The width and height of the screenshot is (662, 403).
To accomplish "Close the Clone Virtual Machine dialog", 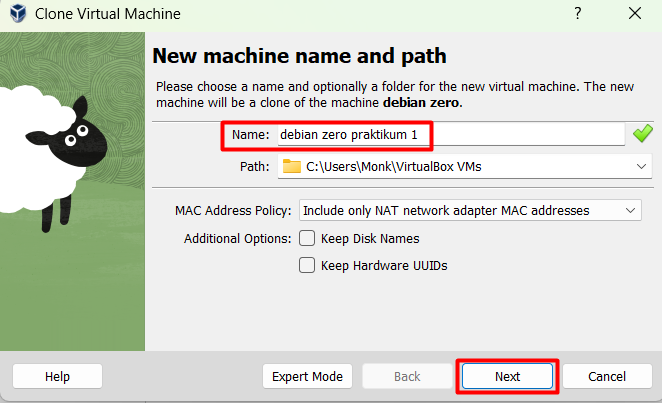I will coord(635,14).
